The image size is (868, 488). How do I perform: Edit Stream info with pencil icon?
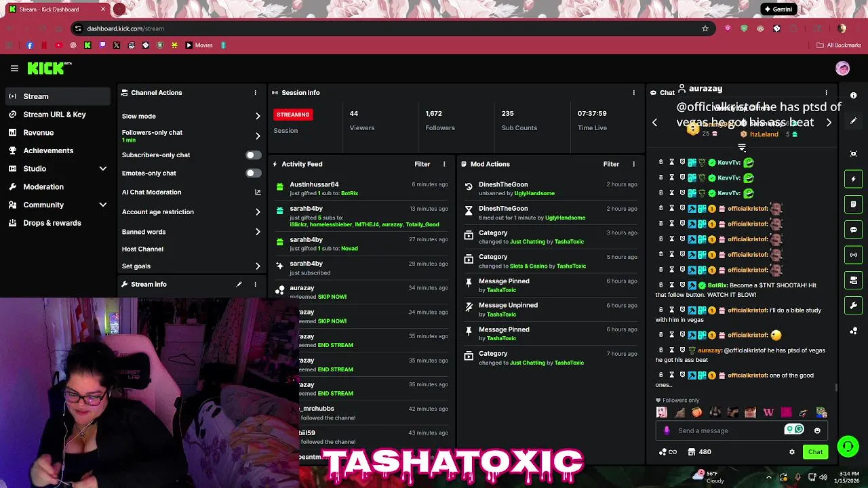pos(239,285)
